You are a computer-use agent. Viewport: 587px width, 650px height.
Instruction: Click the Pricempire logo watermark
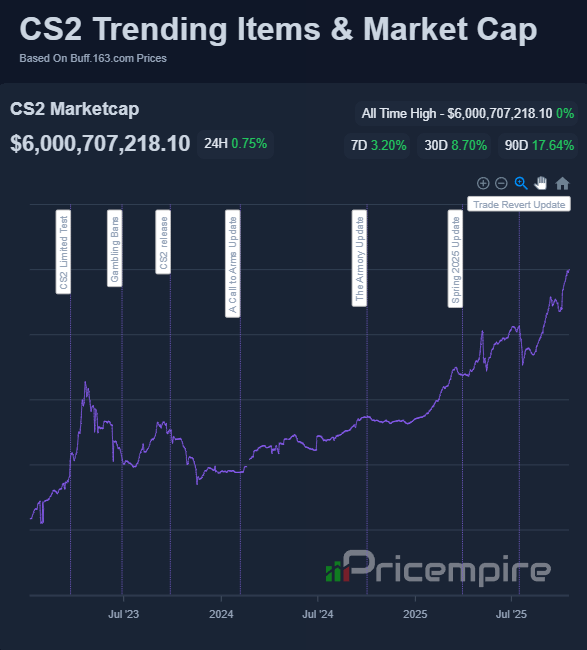(438, 568)
